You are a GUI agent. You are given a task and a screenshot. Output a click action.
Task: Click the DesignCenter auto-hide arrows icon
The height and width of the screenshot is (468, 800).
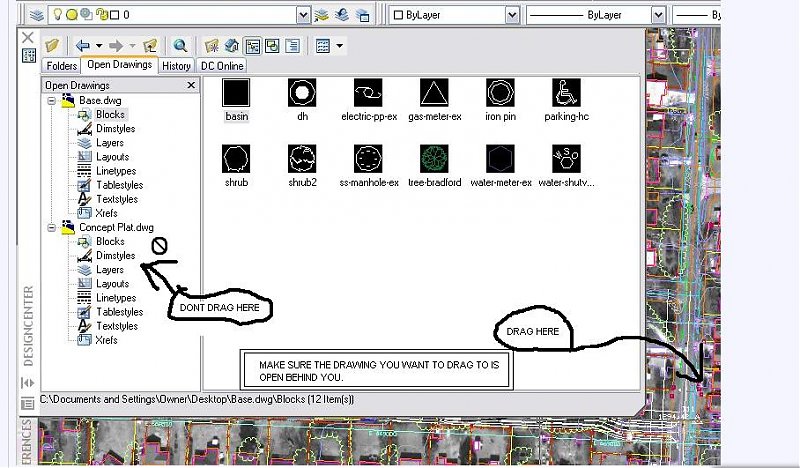(x=28, y=383)
